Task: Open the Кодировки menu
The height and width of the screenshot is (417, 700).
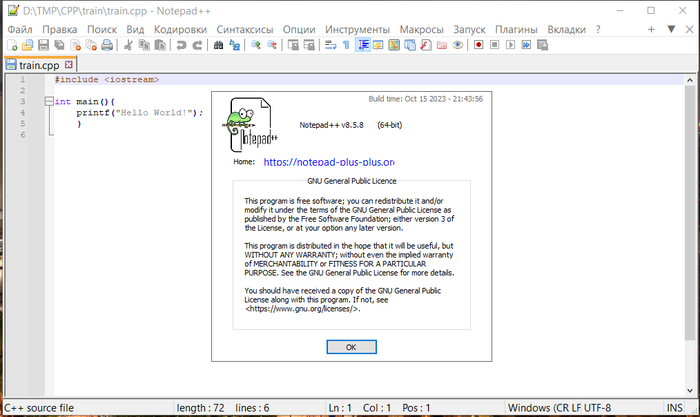Action: [x=181, y=30]
